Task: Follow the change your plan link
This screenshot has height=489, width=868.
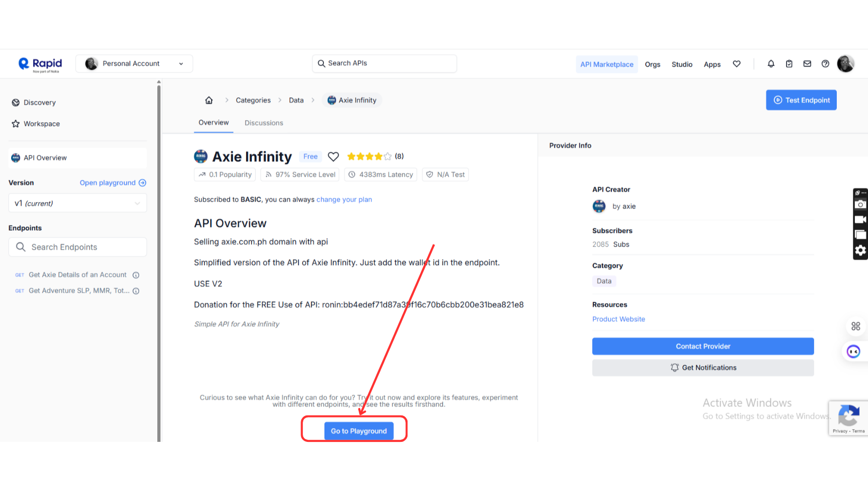Action: tap(344, 200)
